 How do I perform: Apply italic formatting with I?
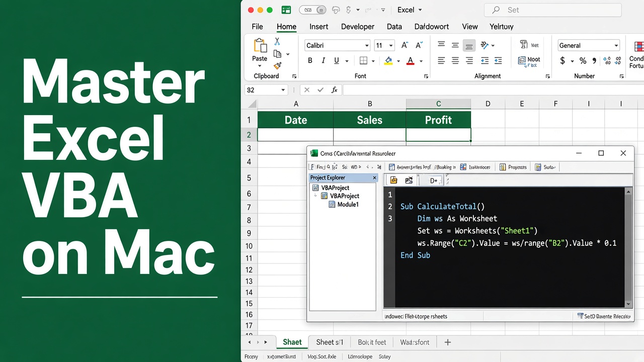coord(323,61)
